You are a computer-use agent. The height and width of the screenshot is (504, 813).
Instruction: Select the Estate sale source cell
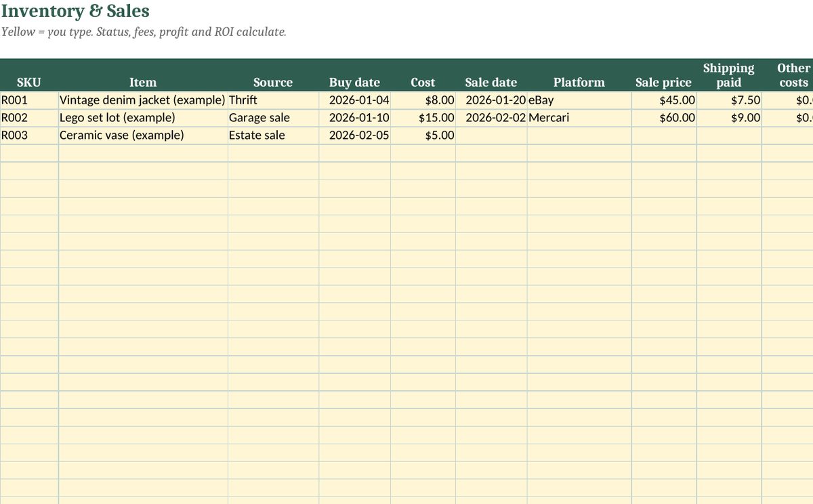click(273, 135)
